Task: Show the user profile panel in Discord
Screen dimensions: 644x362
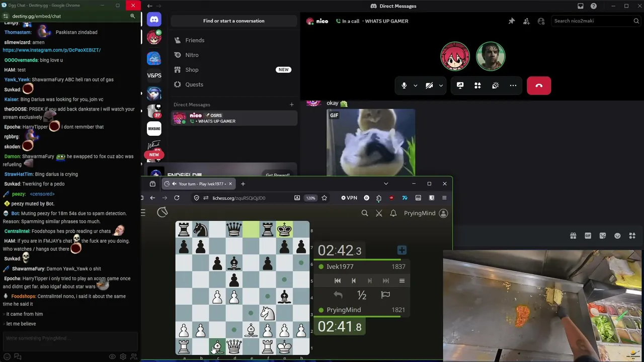Action: click(541, 21)
